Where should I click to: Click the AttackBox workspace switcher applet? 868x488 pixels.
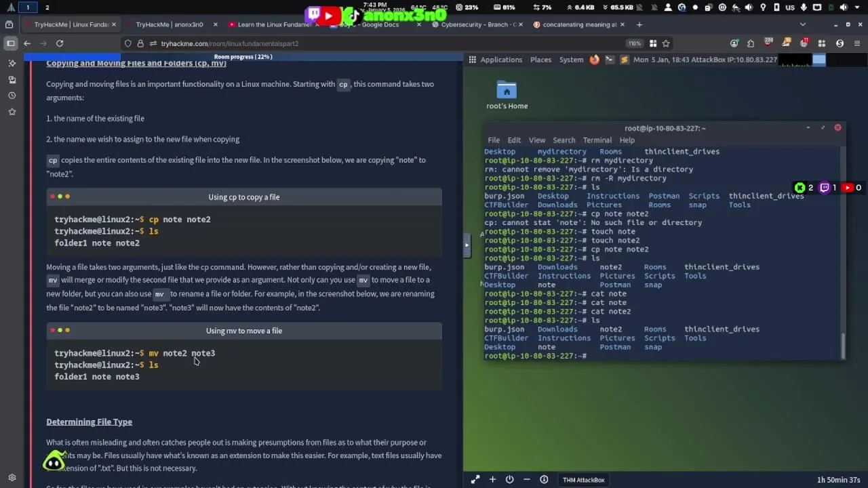coord(819,60)
